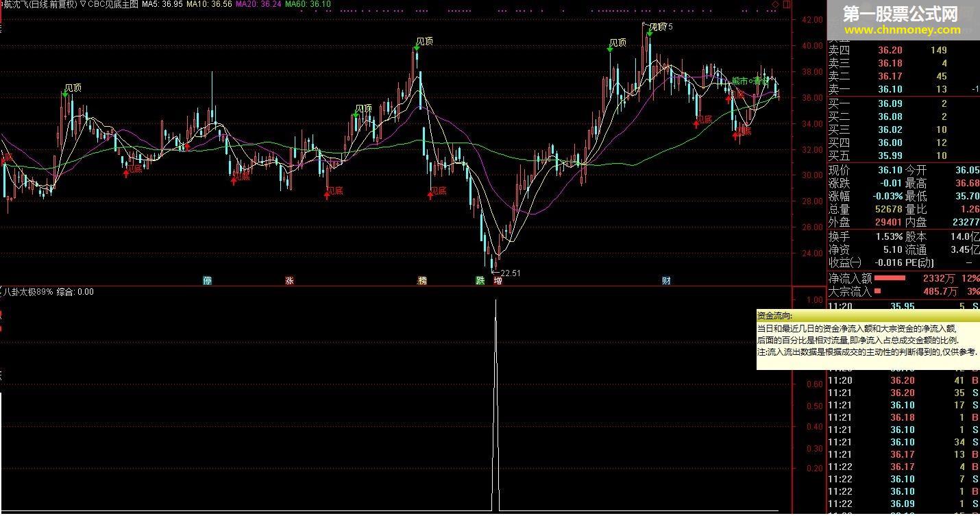This screenshot has height=531, width=980.
Task: Click the magenta MA20: 36.24 label
Action: pos(258,4)
